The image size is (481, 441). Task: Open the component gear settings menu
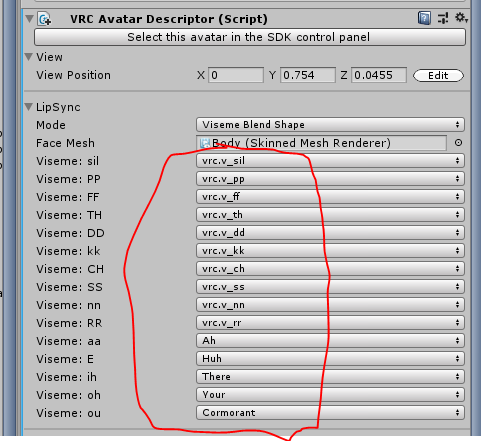pos(461,18)
